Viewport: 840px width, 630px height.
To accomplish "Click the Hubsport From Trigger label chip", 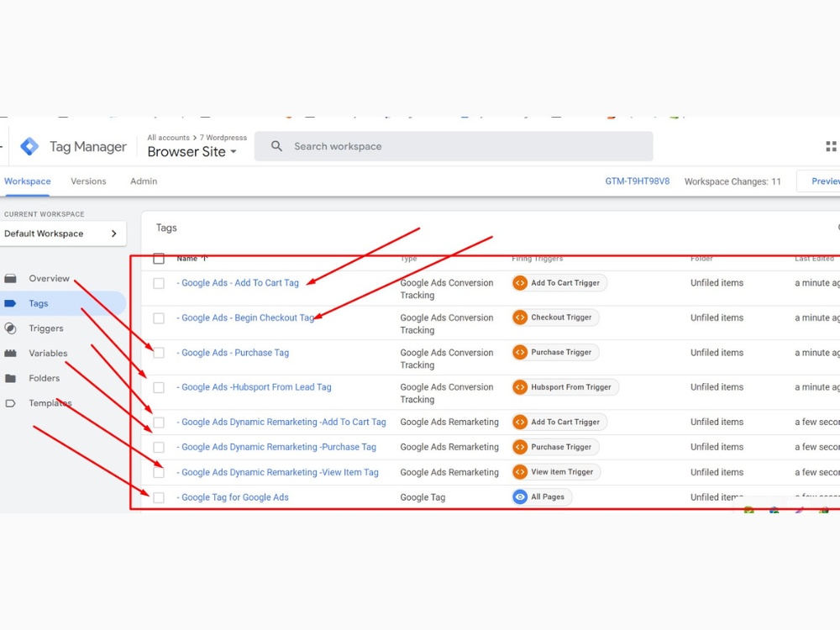I will click(565, 387).
